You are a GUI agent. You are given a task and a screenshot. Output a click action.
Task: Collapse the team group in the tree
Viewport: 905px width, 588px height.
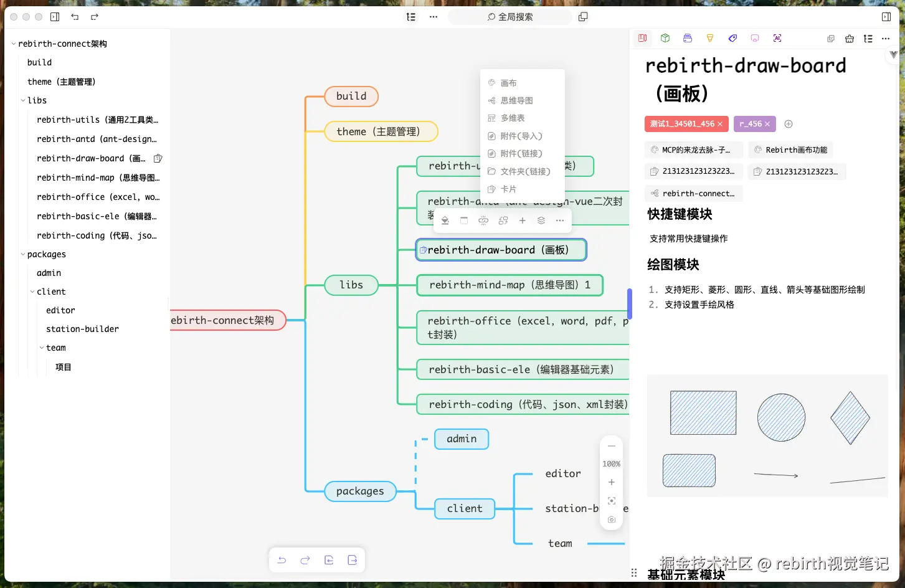coord(42,348)
